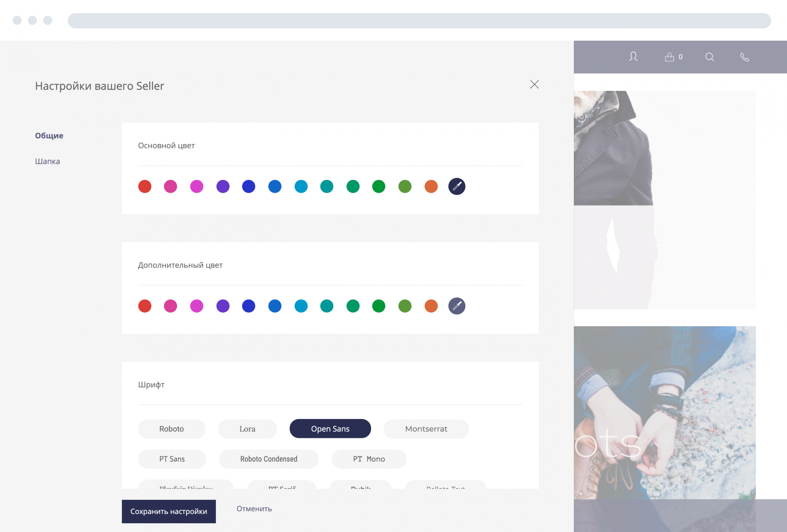This screenshot has width=787, height=532.
Task: Open the Шапка settings tab
Action: tap(48, 161)
